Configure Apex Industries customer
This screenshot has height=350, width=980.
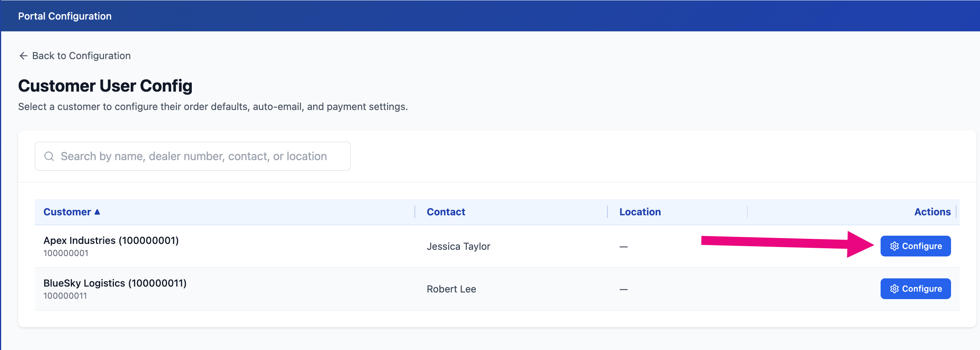point(915,246)
